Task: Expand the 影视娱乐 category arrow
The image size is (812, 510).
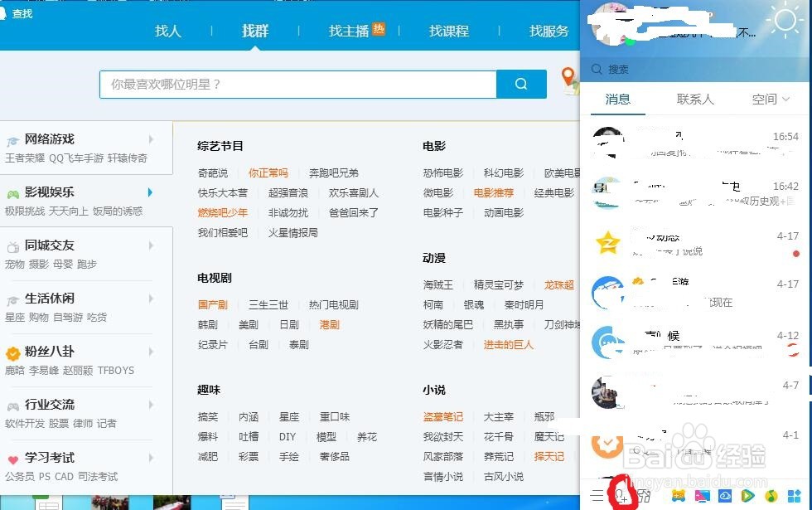Action: 150,192
